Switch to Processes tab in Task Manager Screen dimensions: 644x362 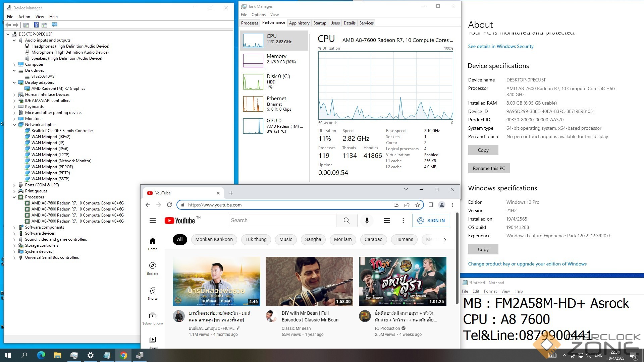tap(250, 23)
